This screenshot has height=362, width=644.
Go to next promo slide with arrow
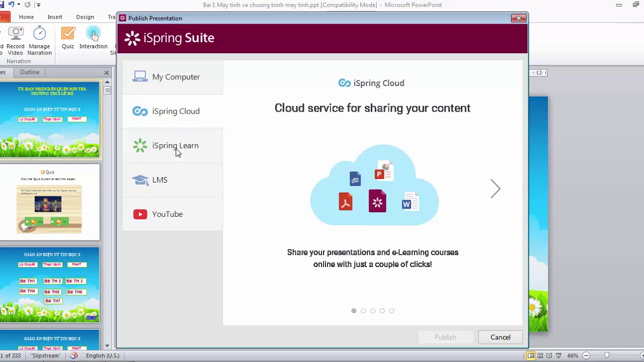tap(496, 189)
